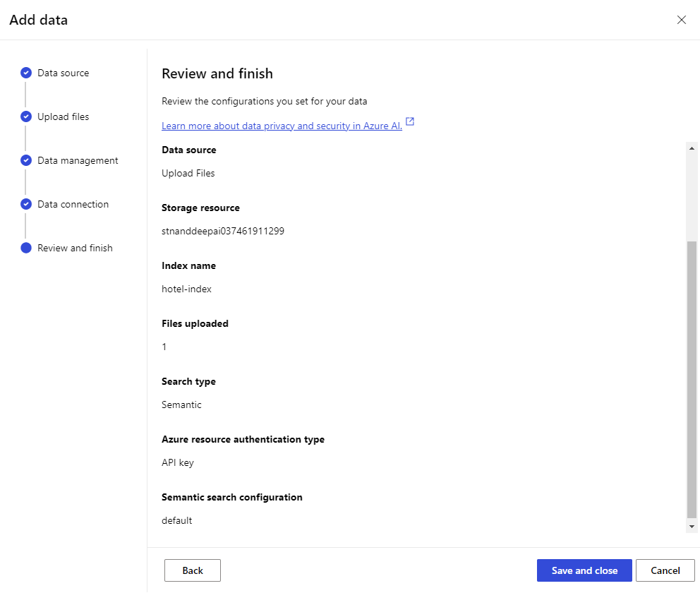Click the Data source step checkmark icon
700x593 pixels.
(x=26, y=73)
